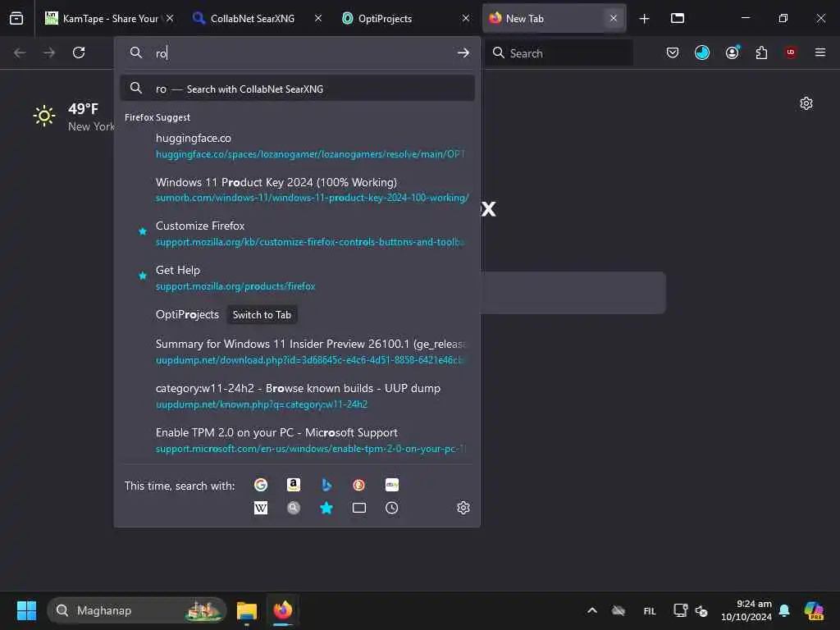Search bookmarks using star icon
Viewport: 840px width, 630px height.
pos(326,508)
